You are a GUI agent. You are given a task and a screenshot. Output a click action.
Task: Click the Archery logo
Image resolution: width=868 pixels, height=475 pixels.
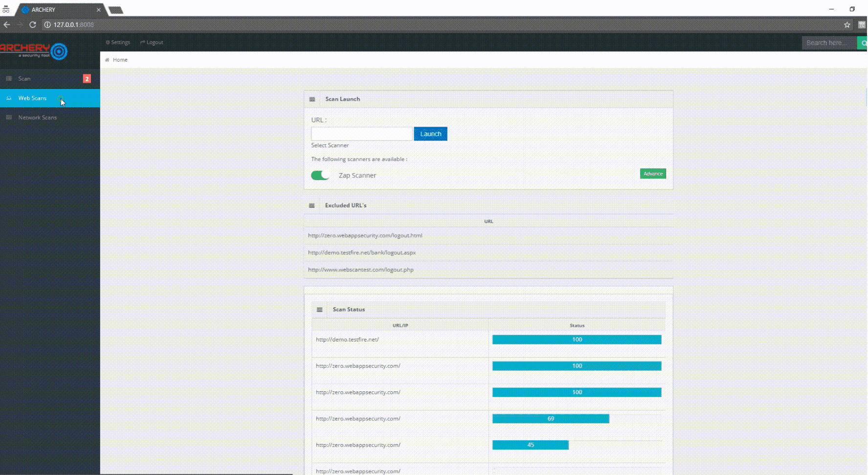point(34,51)
